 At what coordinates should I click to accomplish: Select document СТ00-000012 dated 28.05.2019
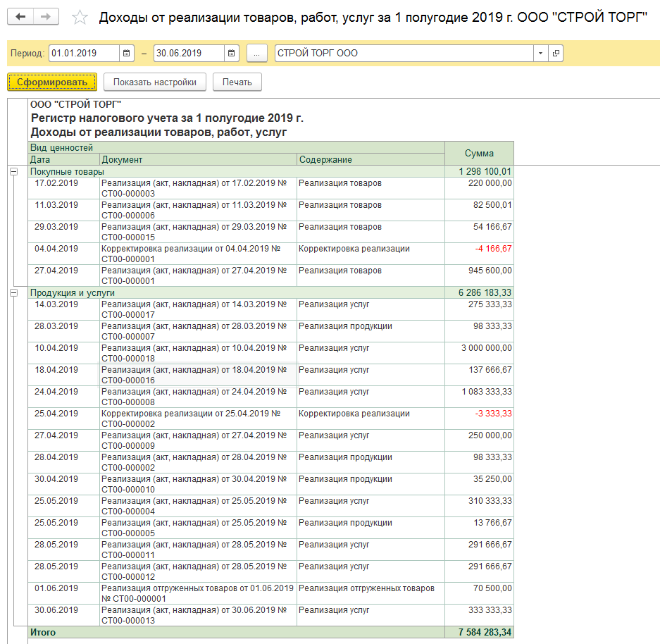tap(198, 572)
